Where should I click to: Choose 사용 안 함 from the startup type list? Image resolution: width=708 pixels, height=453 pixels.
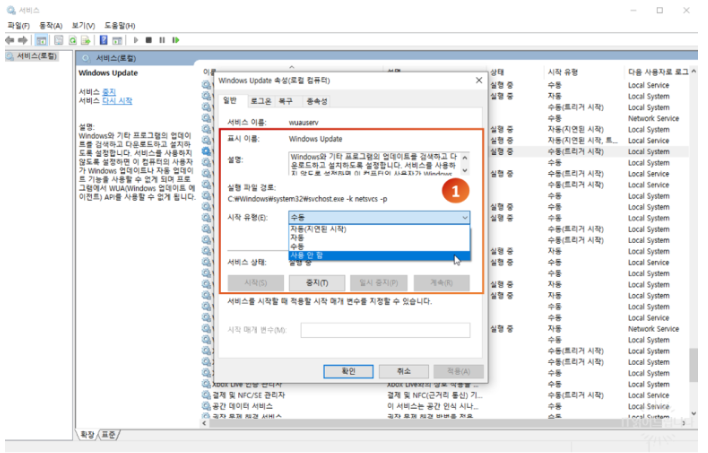pos(379,255)
